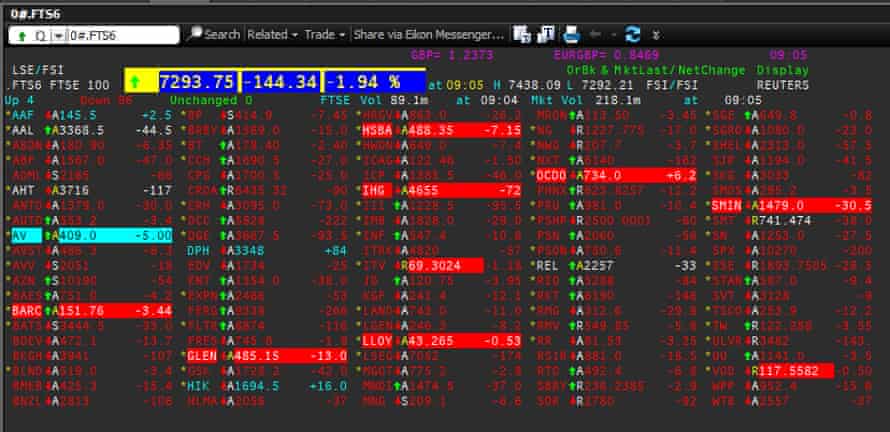Click the highlighted BARC ticker
890x432 pixels.
pyautogui.click(x=26, y=310)
